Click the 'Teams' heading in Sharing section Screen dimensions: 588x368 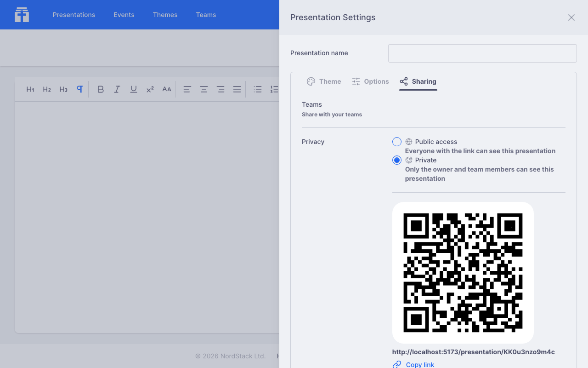coord(312,104)
